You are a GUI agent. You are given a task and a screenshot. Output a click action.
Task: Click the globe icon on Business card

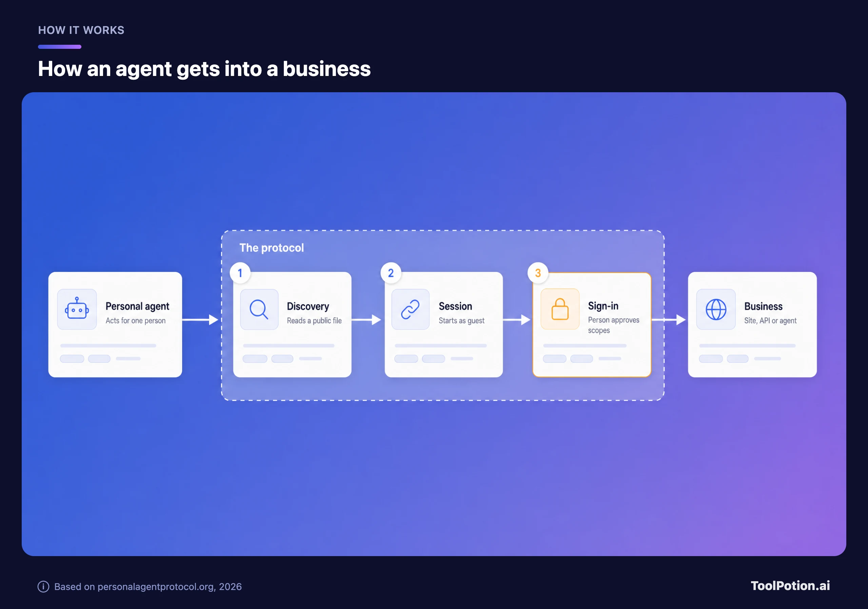pos(716,309)
